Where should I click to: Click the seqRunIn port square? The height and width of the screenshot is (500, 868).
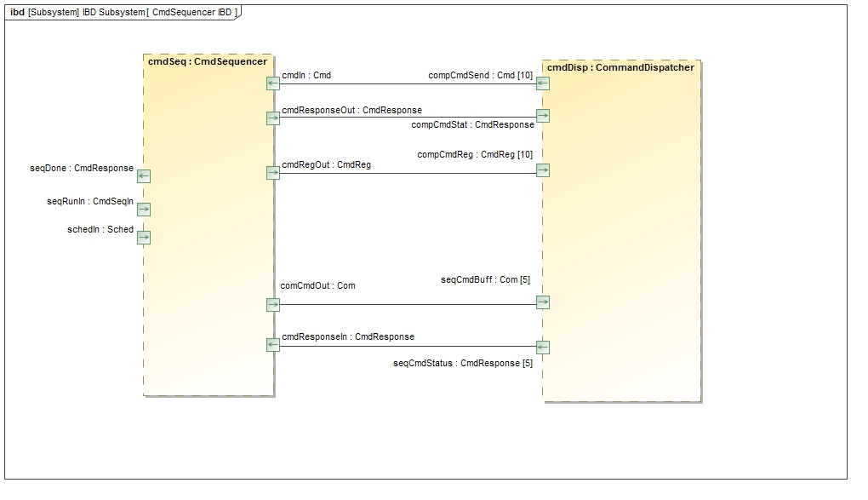(x=144, y=210)
